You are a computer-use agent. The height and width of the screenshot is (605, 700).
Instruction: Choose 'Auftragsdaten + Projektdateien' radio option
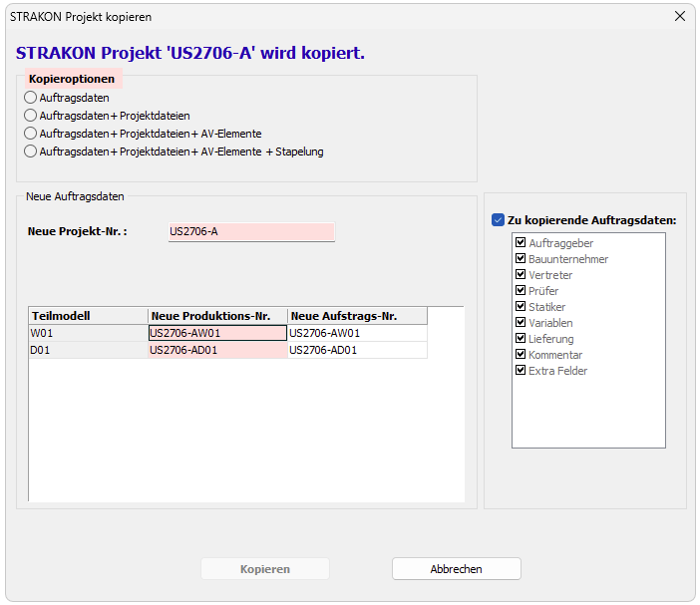pyautogui.click(x=31, y=116)
